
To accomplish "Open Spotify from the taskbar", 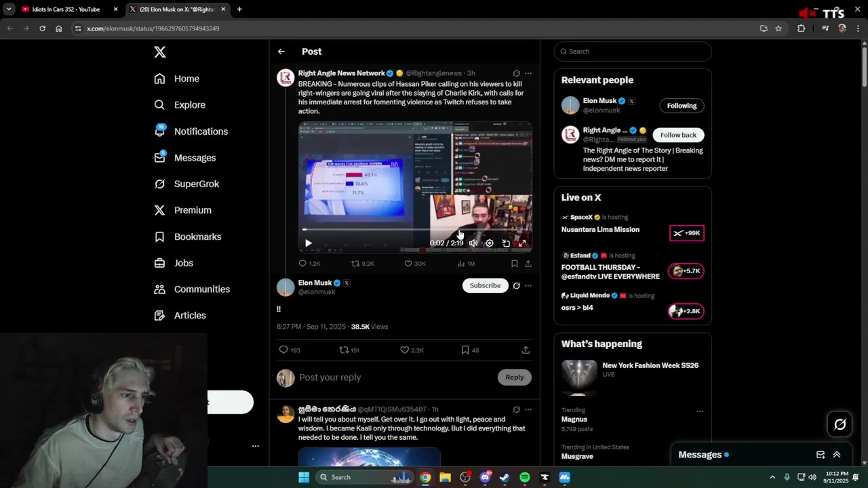I will pyautogui.click(x=524, y=477).
